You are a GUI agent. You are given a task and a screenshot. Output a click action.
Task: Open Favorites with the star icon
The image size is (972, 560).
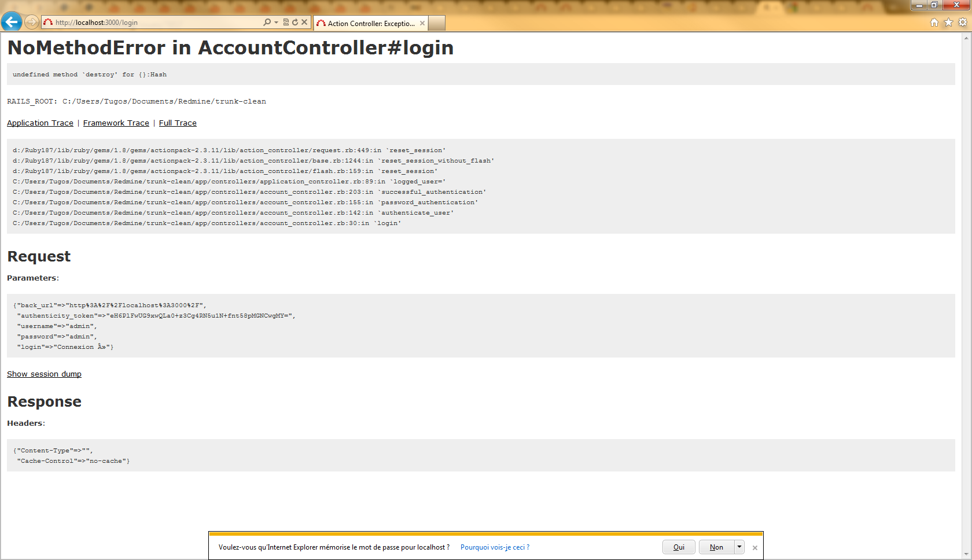(948, 23)
